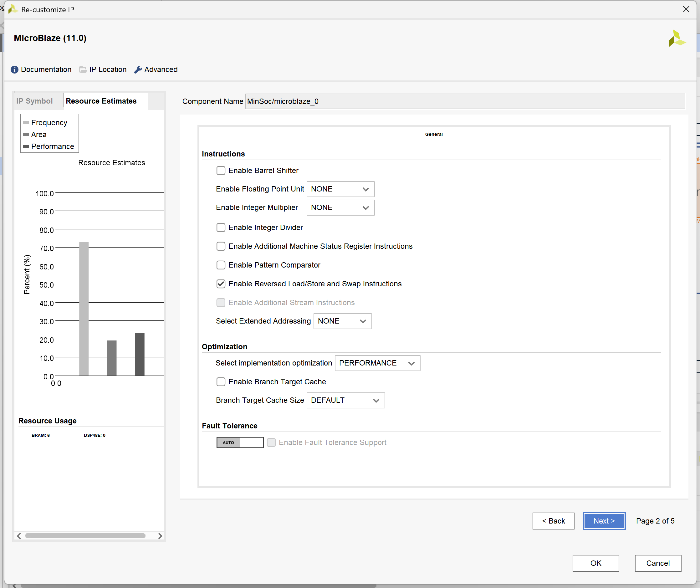Click the Frequency legend swatch
The width and height of the screenshot is (700, 588).
[26, 123]
